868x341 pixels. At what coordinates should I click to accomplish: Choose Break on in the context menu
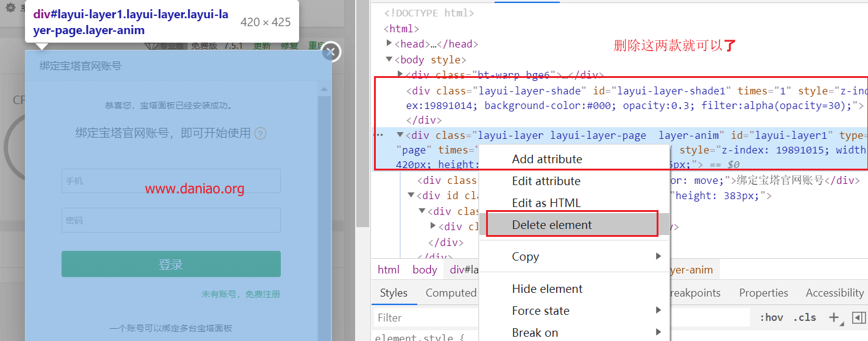pyautogui.click(x=535, y=332)
